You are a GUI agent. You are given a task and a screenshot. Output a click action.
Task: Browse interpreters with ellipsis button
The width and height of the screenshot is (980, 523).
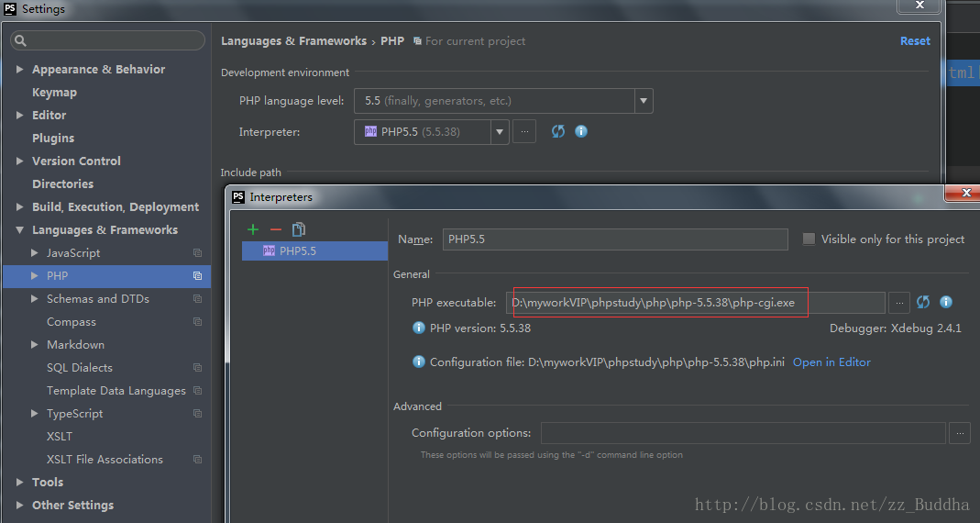tap(524, 132)
